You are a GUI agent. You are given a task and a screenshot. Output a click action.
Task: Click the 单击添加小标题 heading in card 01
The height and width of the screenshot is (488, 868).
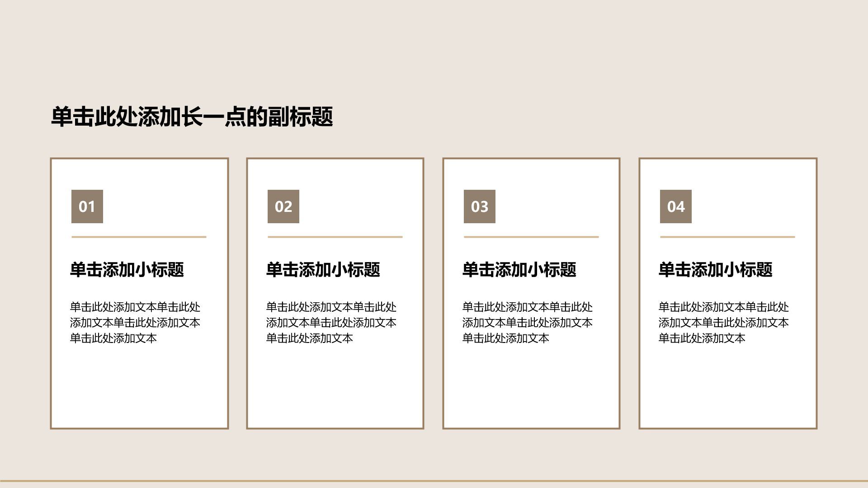pos(127,269)
